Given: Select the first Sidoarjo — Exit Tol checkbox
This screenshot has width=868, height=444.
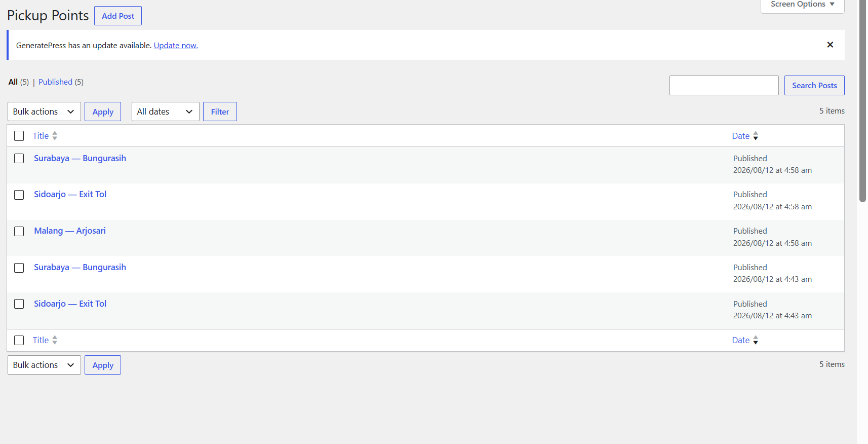Looking at the screenshot, I should (x=19, y=195).
